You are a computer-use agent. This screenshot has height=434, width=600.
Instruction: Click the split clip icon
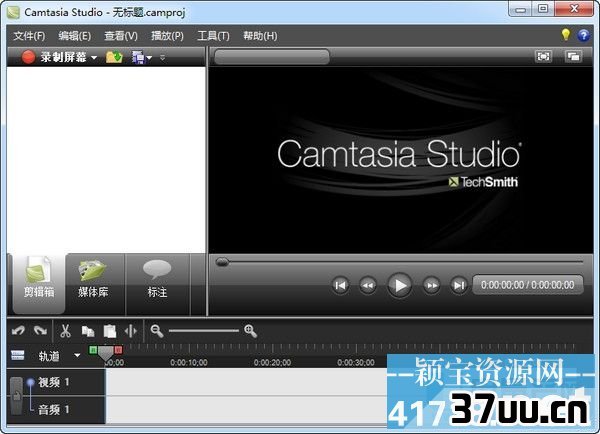tap(131, 331)
